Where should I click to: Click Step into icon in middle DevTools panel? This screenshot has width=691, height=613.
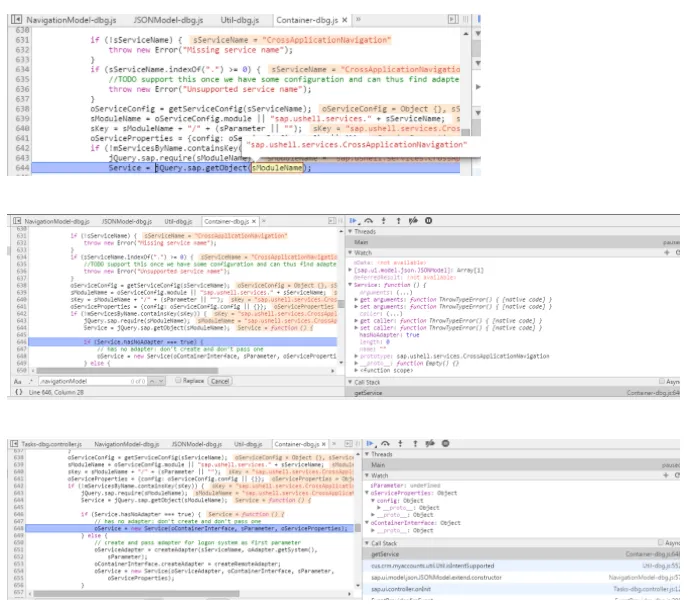click(383, 221)
